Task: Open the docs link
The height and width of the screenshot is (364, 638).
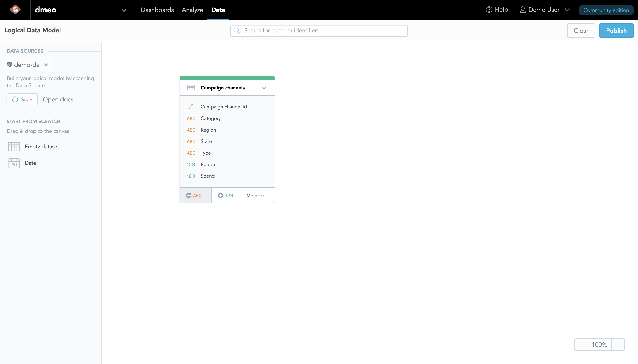Action: click(x=58, y=99)
